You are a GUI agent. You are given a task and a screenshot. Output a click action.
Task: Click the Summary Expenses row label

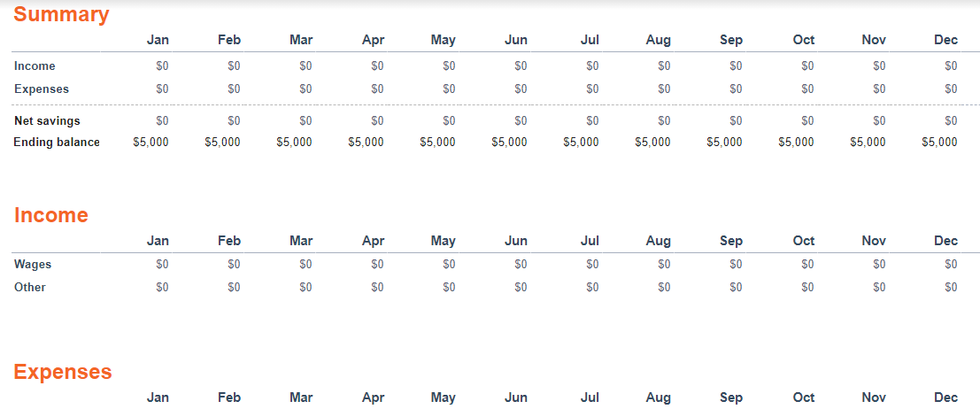click(x=42, y=89)
